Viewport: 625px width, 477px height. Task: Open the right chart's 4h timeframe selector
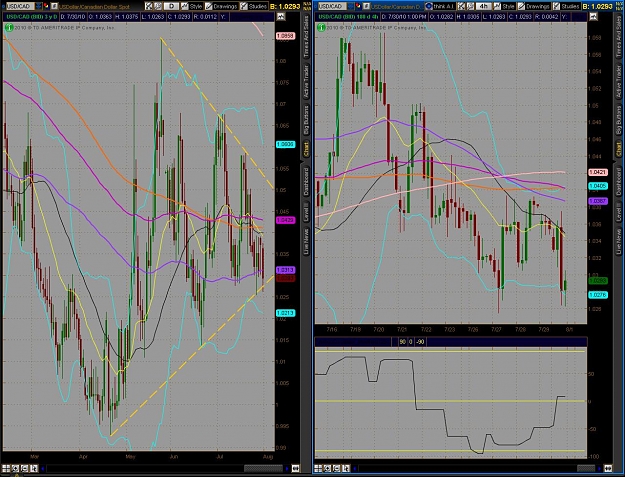pos(484,6)
